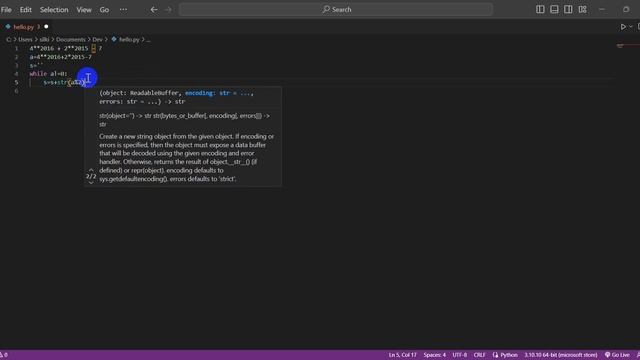Click 'Ln 5, Col 17' status entry
Screen dimensions: 640x360
coord(402,355)
